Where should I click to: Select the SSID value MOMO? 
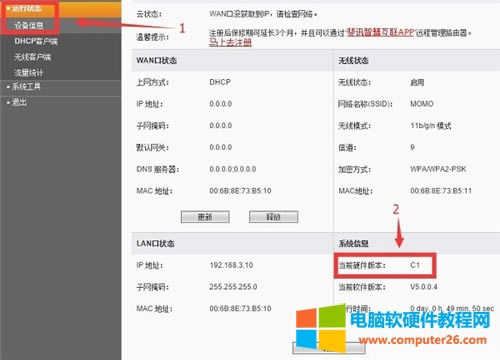click(422, 104)
